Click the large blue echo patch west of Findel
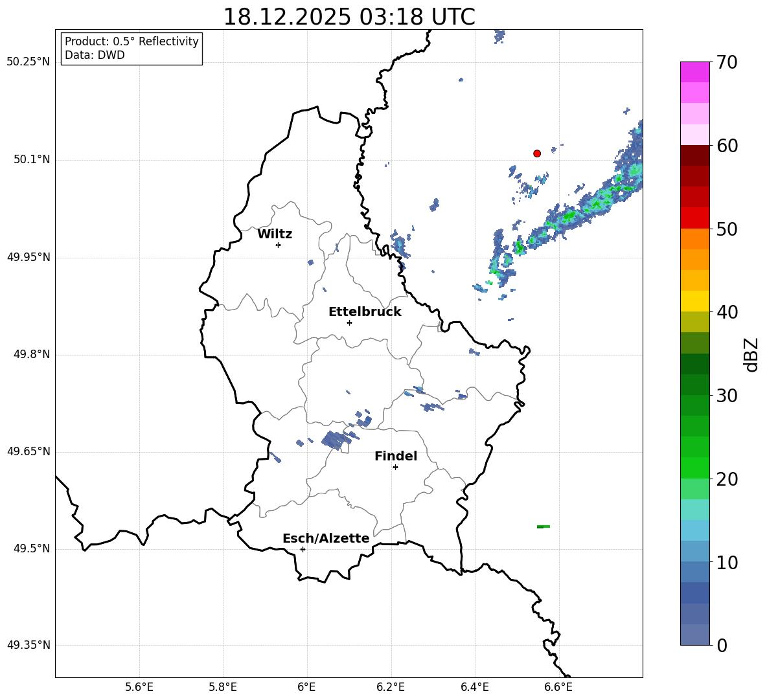This screenshot has width=767, height=700. (337, 440)
